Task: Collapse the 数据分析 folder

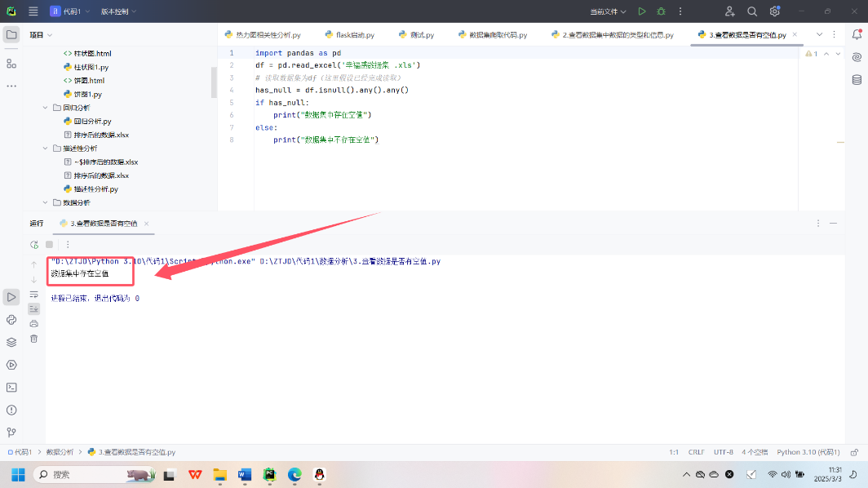Action: tap(46, 202)
